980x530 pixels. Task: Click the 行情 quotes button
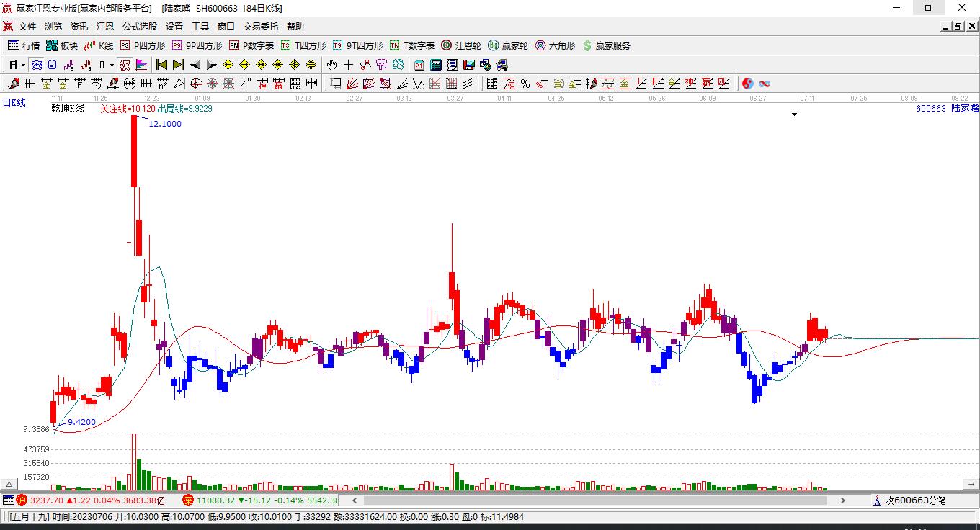(x=24, y=45)
